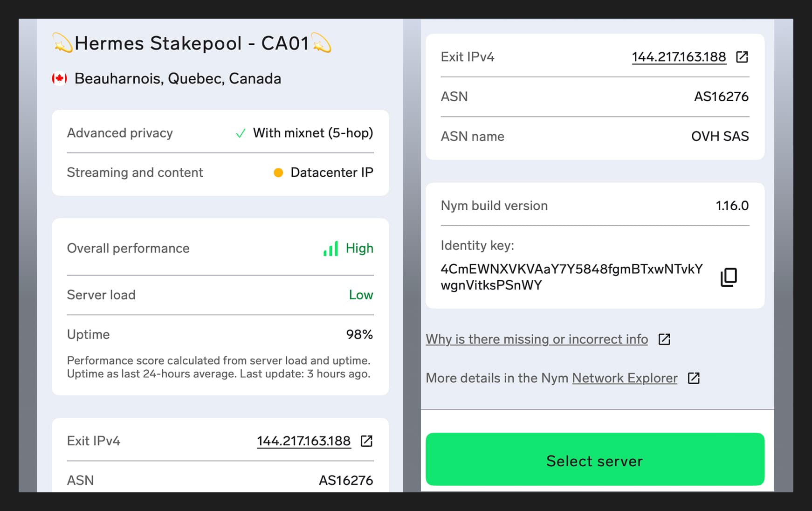The width and height of the screenshot is (812, 511).
Task: Open IP 144.217.163.188 in left panel
Action: tap(303, 441)
